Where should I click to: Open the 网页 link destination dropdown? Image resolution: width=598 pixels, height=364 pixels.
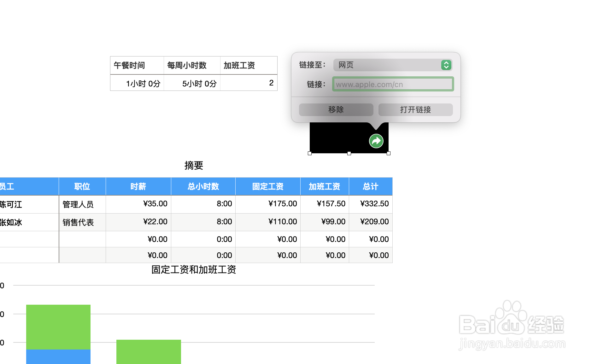tap(393, 65)
